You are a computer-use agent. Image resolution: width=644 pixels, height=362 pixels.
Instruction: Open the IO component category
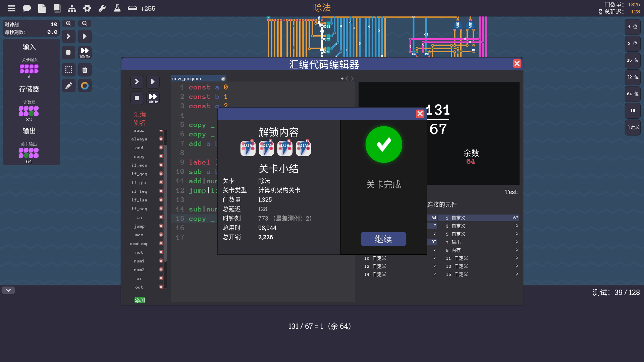[633, 111]
